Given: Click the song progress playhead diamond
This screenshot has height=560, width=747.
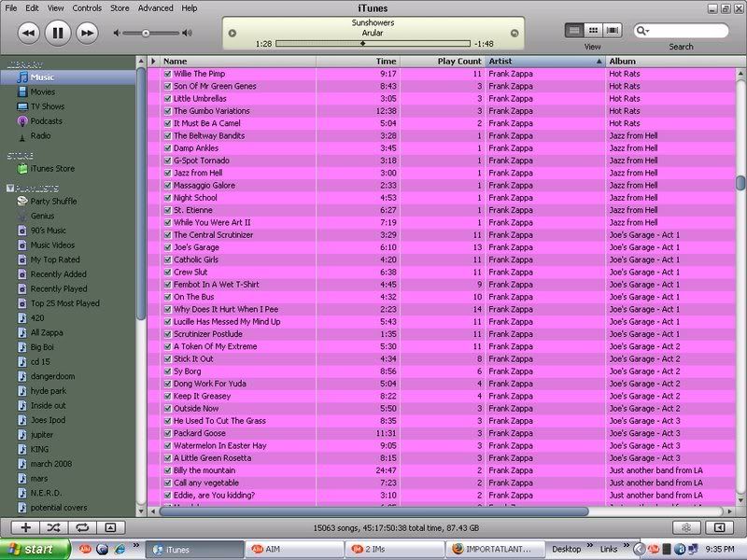Looking at the screenshot, I should 363,43.
